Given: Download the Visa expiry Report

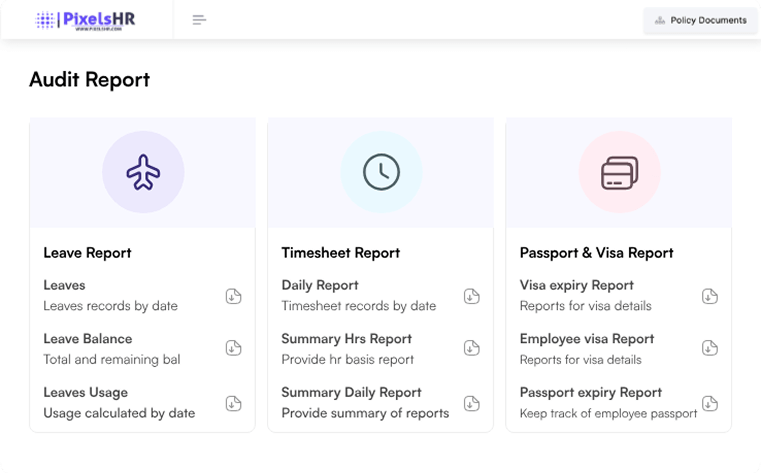Looking at the screenshot, I should 709,295.
